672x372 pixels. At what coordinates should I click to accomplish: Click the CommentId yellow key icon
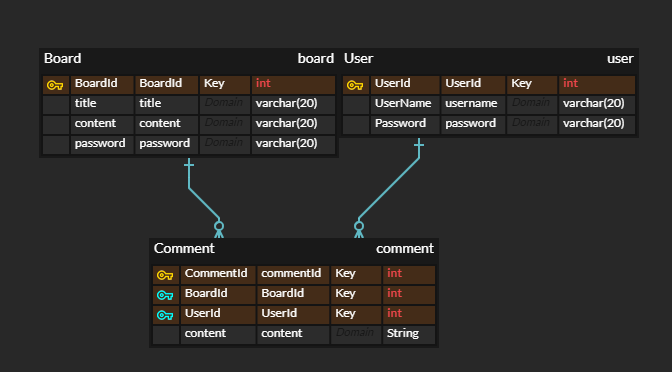click(165, 275)
